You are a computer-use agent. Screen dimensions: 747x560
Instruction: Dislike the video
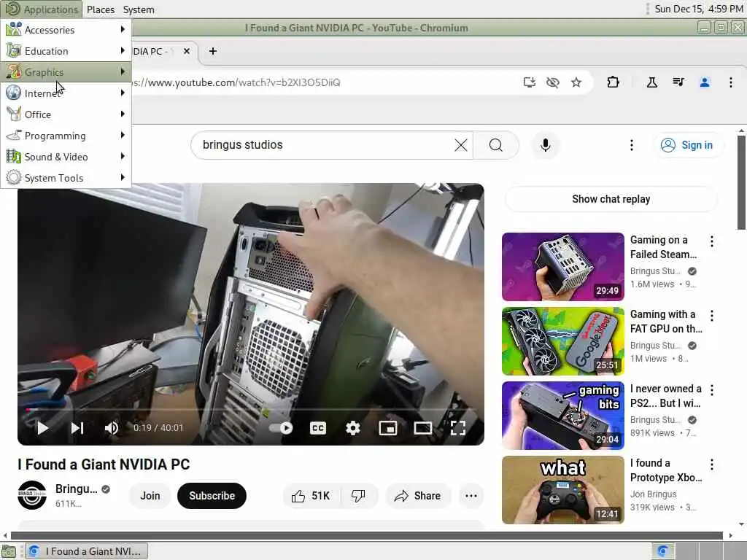coord(358,496)
